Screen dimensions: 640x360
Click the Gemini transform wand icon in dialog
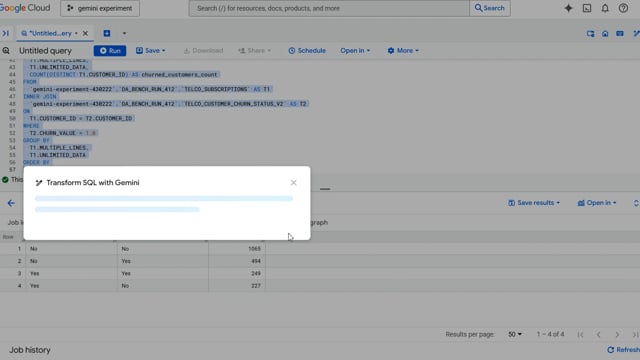39,183
